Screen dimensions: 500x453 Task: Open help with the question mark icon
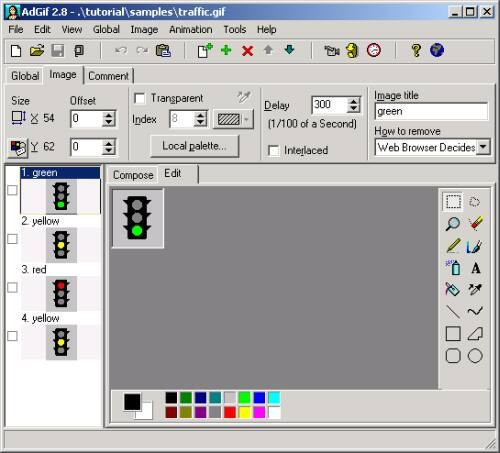coord(416,51)
